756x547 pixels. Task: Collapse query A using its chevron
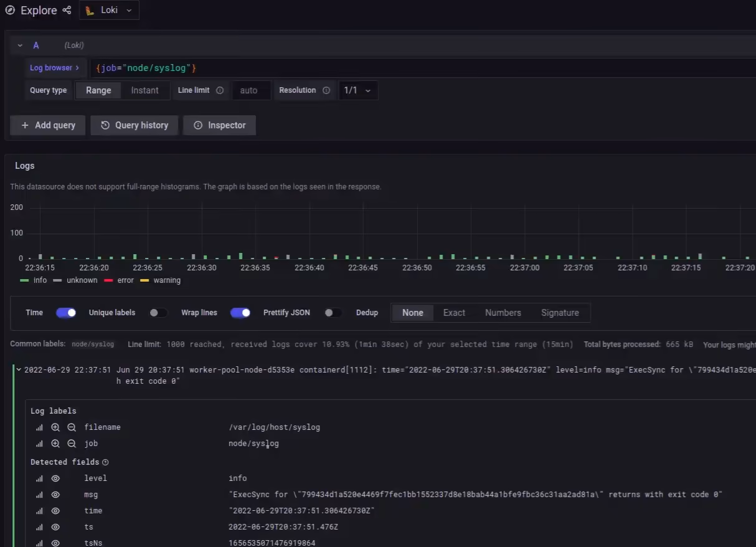(19, 45)
